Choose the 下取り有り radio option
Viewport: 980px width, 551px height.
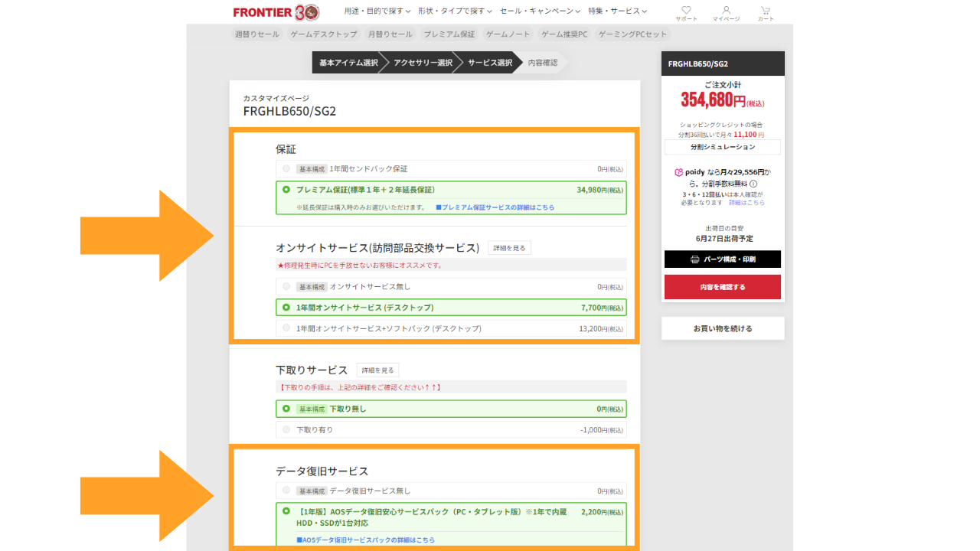(286, 429)
